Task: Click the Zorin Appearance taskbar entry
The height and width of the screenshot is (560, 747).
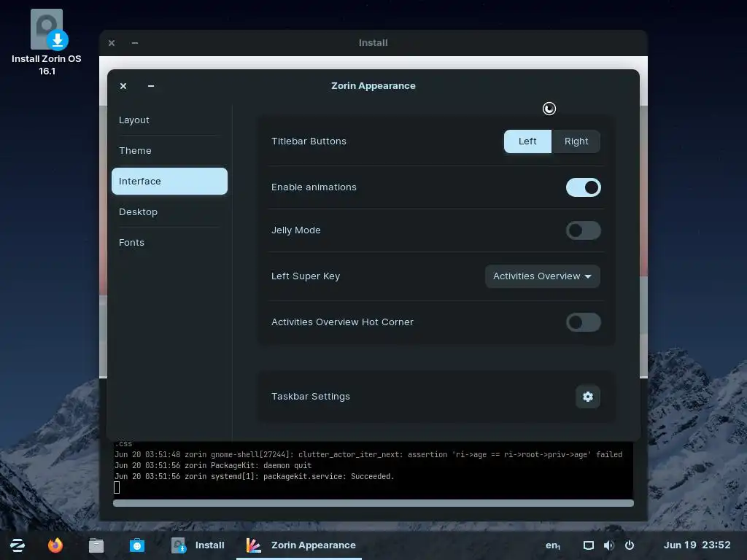Action: [300, 545]
